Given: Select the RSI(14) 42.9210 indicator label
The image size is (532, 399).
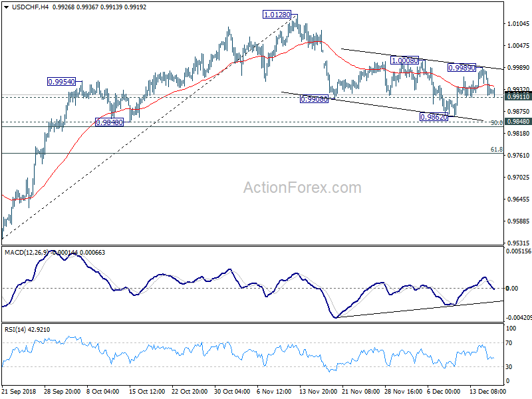Looking at the screenshot, I should coord(27,329).
